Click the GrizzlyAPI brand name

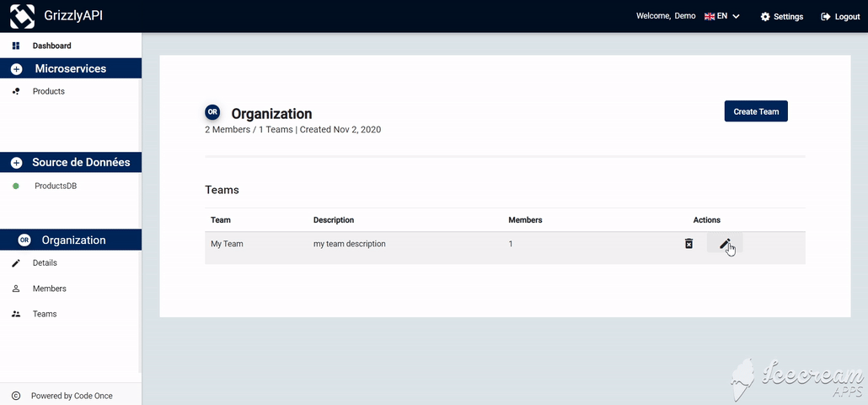73,15
